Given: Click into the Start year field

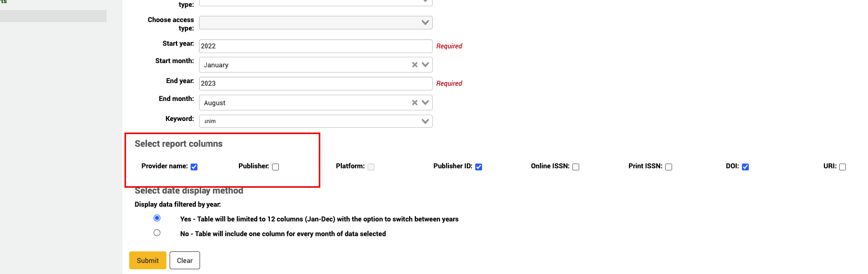Looking at the screenshot, I should tap(315, 46).
